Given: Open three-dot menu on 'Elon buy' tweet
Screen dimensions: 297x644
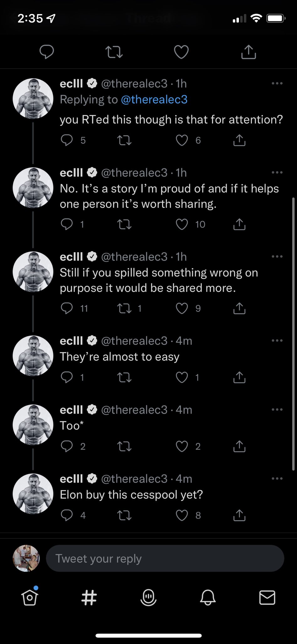Looking at the screenshot, I should (277, 479).
